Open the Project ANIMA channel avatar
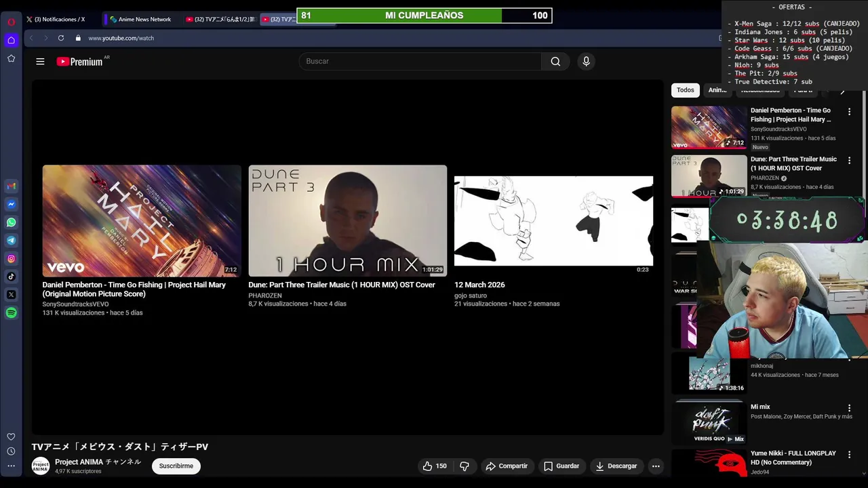This screenshot has height=488, width=868. (x=41, y=466)
